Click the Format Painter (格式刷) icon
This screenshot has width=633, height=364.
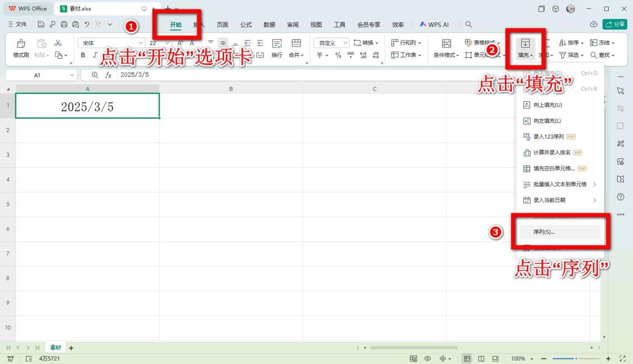coord(21,44)
